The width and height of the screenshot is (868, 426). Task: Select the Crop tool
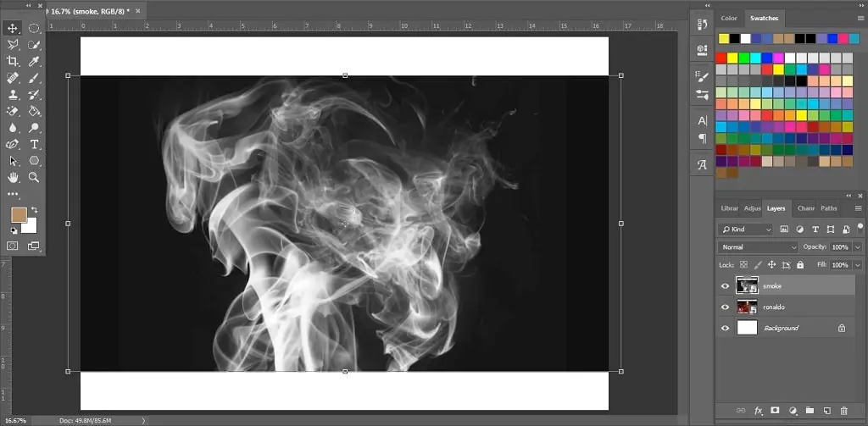pyautogui.click(x=12, y=62)
